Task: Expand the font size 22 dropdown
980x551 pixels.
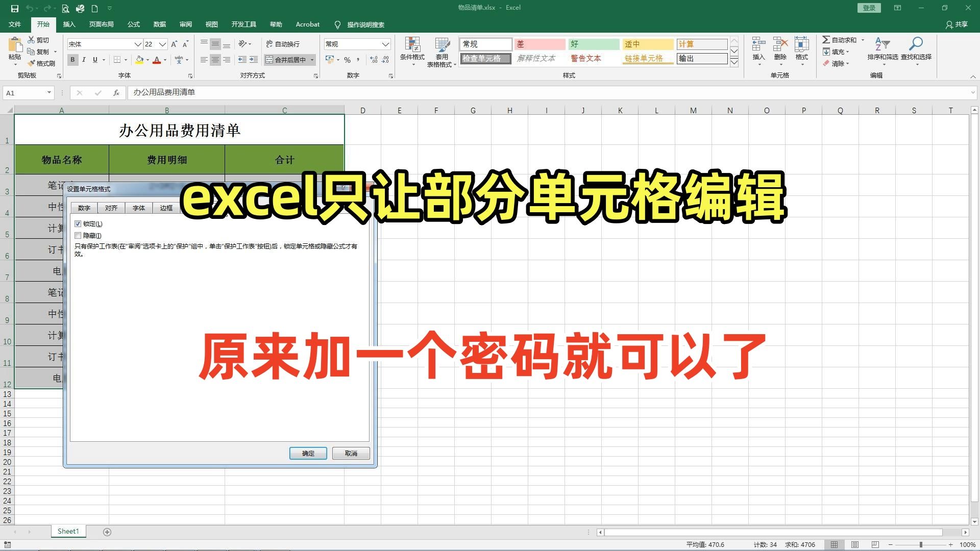Action: [x=162, y=44]
